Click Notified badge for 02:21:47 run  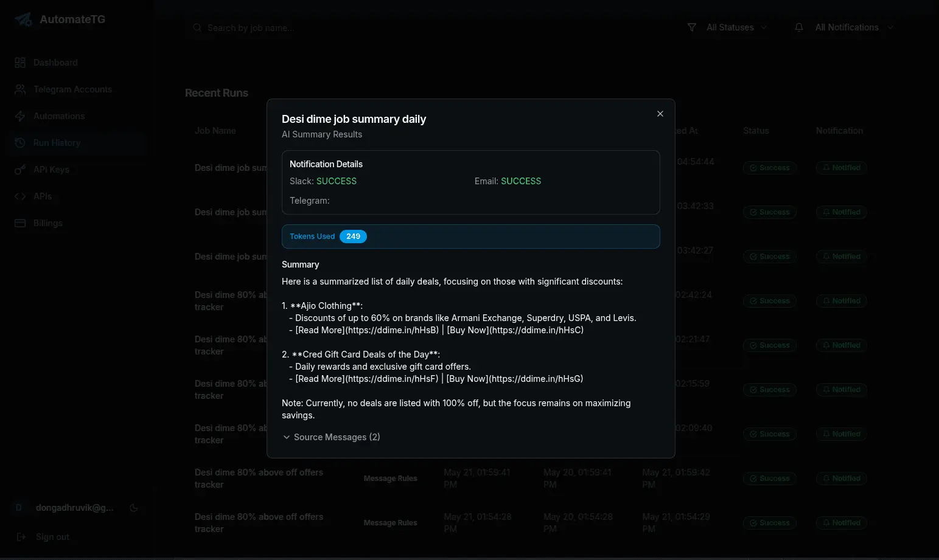842,345
